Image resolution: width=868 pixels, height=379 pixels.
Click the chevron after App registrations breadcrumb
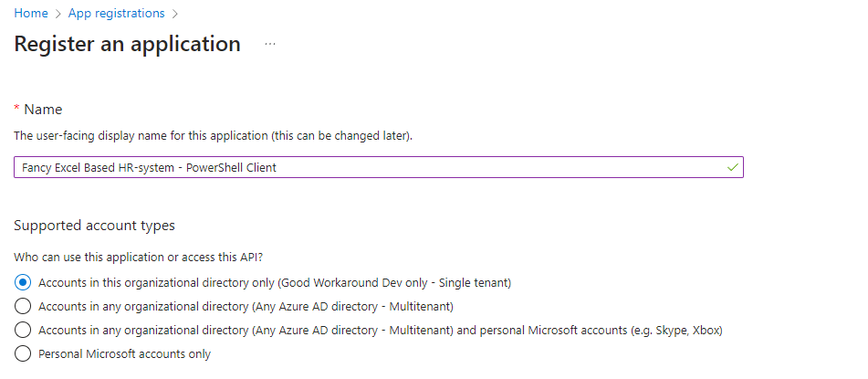(175, 14)
